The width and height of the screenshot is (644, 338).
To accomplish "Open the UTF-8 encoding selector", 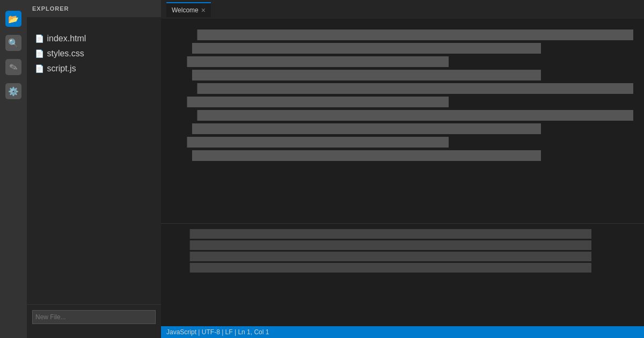I will [x=210, y=332].
